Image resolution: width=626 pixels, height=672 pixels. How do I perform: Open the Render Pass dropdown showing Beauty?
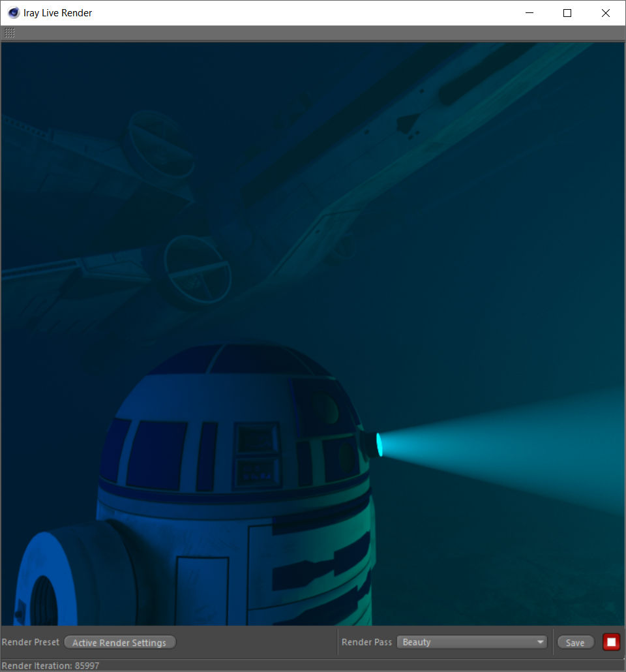(x=471, y=642)
